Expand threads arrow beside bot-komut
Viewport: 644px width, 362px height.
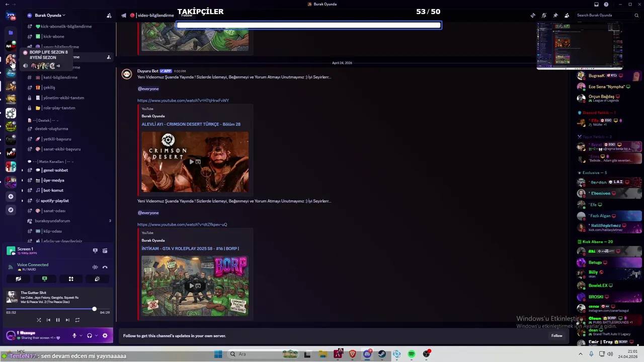[x=22, y=191]
